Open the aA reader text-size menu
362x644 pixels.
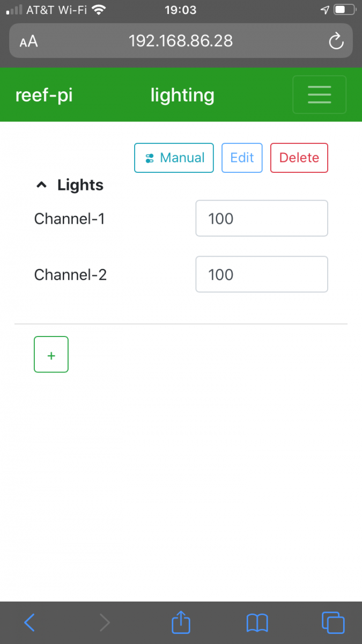28,41
